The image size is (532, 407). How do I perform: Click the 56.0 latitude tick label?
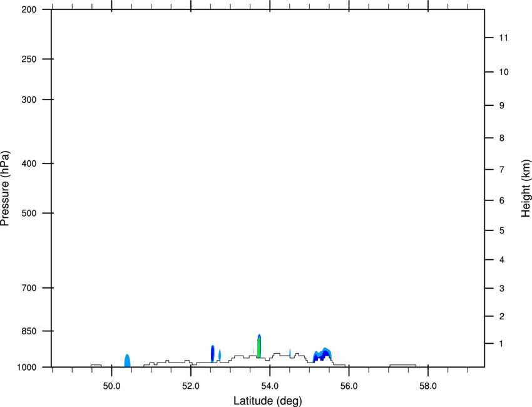[x=349, y=386]
